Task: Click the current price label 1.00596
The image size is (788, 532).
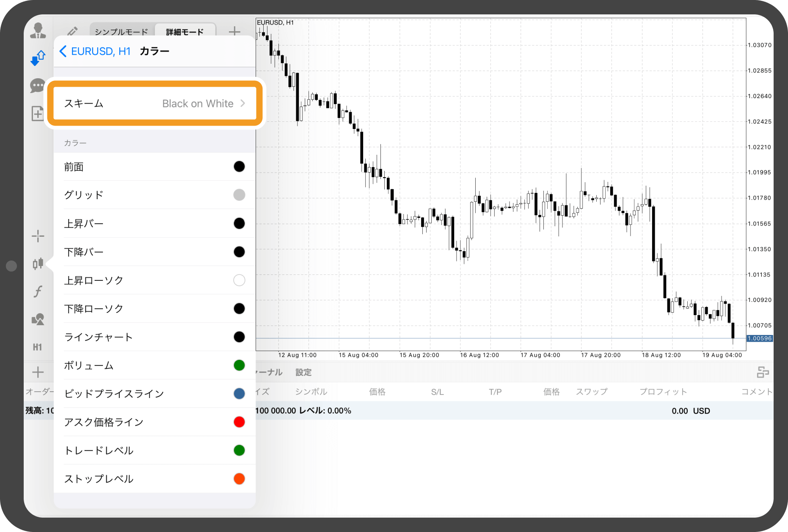Action: click(760, 338)
